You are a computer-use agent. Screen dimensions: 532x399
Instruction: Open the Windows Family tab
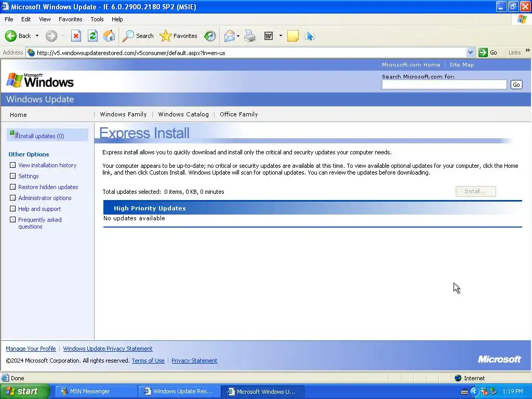tap(124, 114)
